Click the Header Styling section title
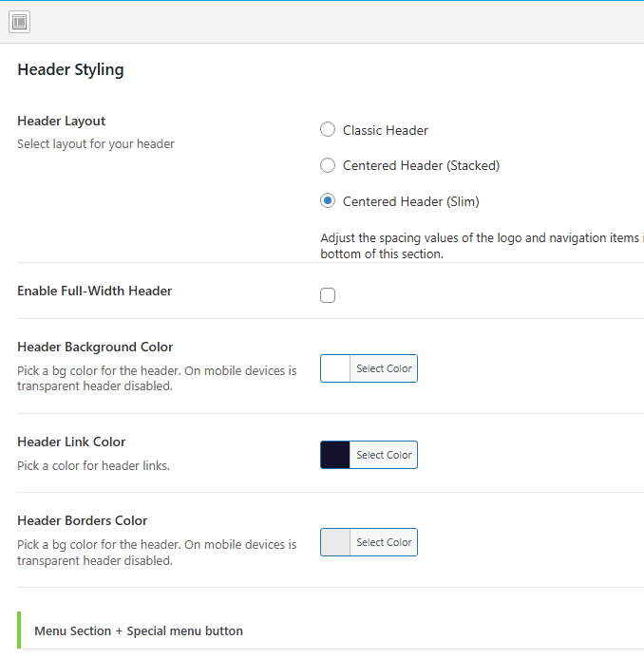 (x=70, y=69)
